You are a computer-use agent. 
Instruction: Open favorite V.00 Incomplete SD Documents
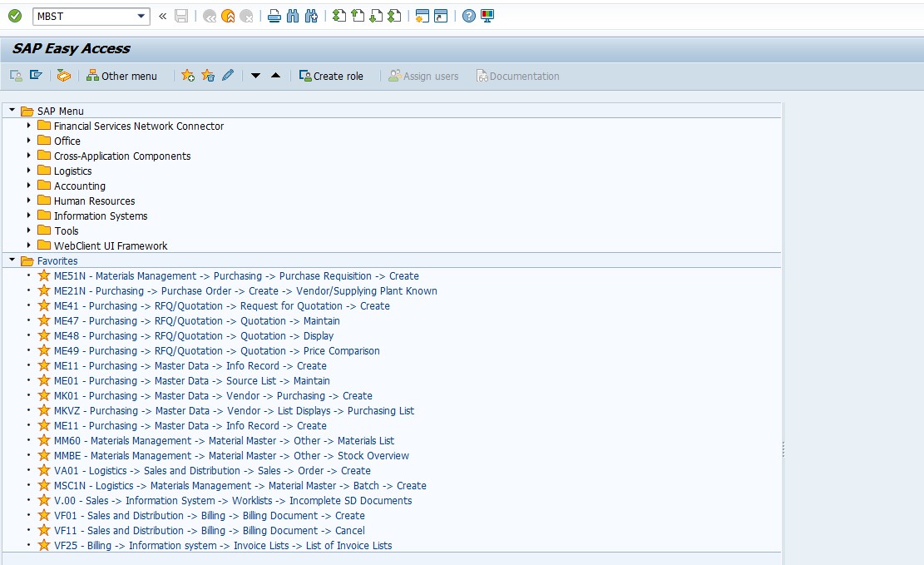click(x=233, y=501)
